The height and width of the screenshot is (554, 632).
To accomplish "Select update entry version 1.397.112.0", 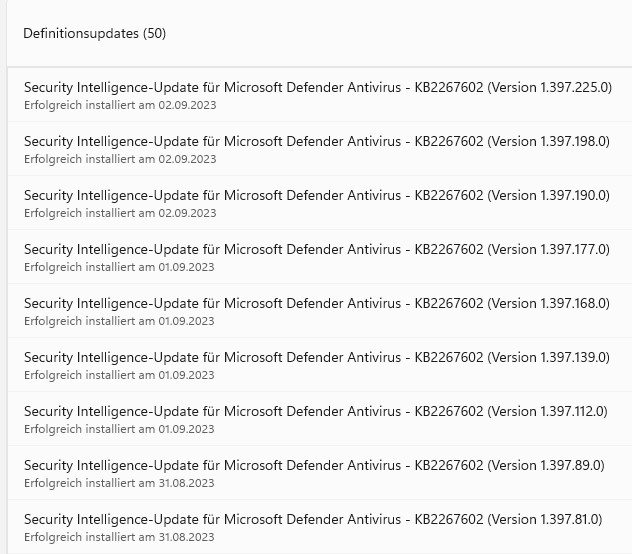I will click(317, 412).
